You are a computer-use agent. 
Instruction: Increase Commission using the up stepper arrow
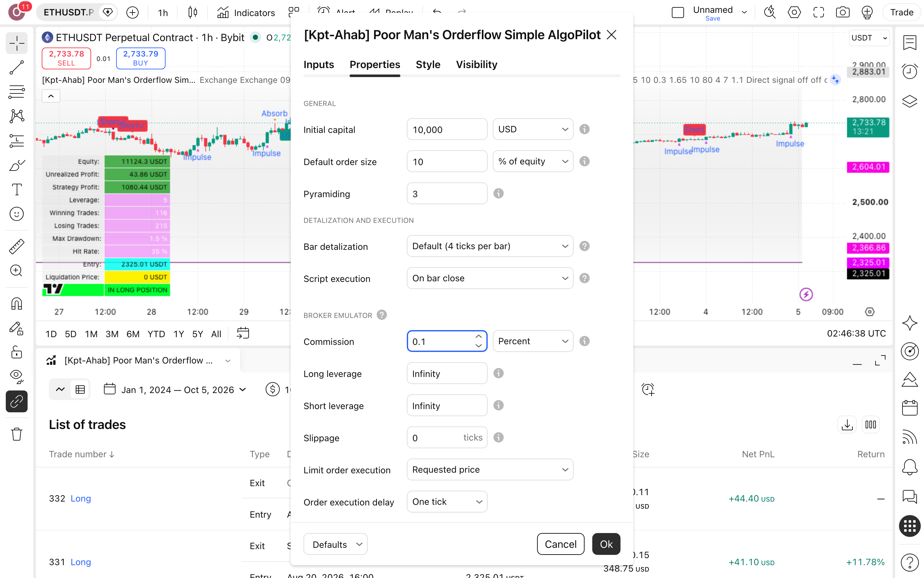pos(478,337)
